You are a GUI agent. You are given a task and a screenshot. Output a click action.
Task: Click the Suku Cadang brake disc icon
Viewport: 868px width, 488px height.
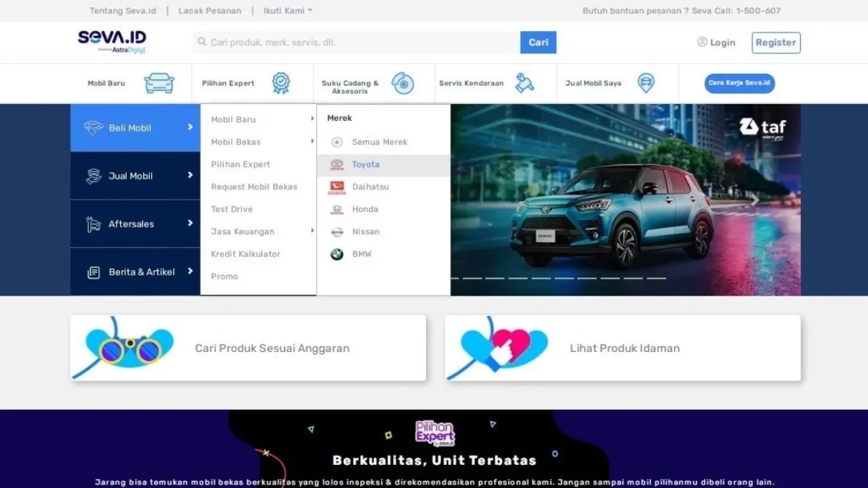pos(403,83)
